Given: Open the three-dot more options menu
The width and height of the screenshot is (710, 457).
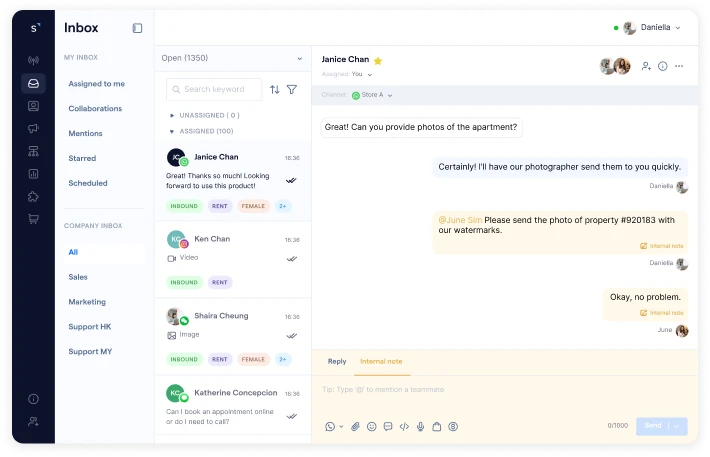Looking at the screenshot, I should [x=679, y=66].
